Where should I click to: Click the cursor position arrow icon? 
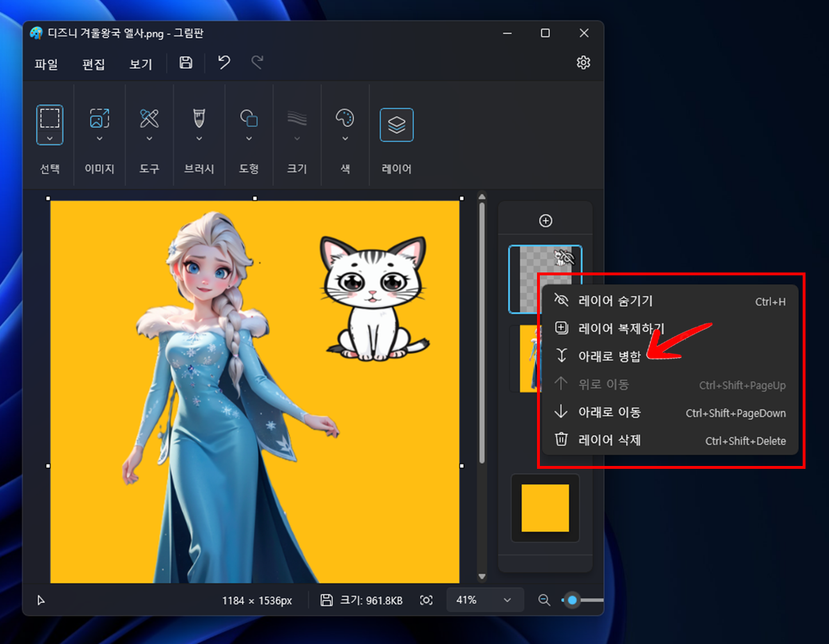(41, 600)
